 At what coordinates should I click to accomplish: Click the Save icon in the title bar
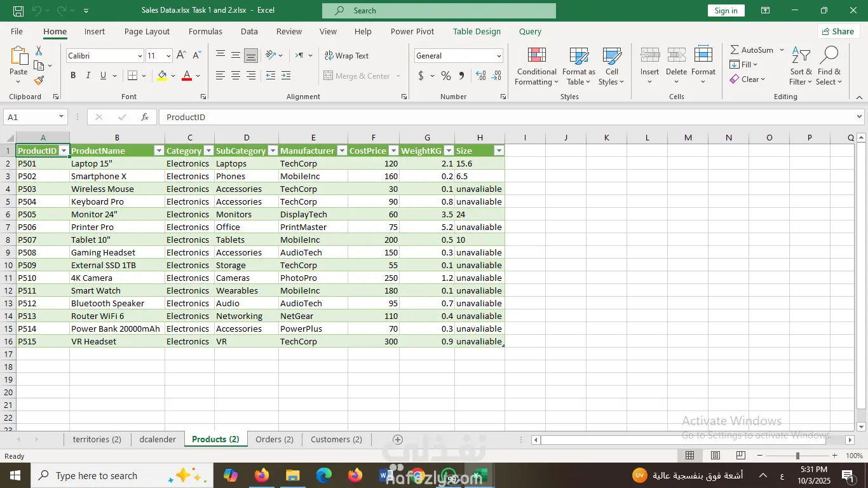tap(18, 11)
